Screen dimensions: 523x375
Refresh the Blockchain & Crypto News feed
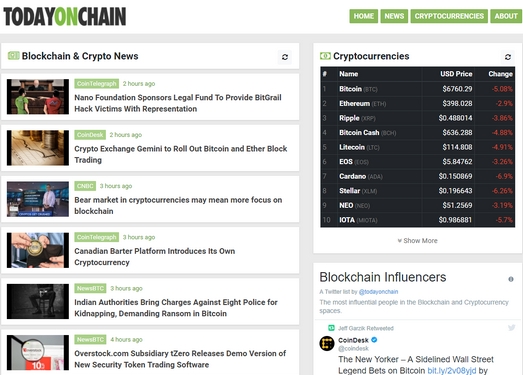tap(285, 57)
